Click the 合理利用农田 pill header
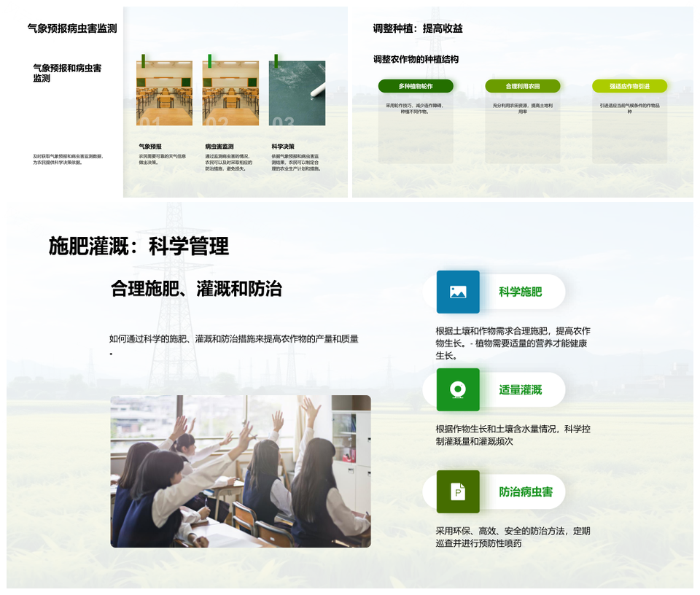This screenshot has width=700, height=595. (523, 86)
